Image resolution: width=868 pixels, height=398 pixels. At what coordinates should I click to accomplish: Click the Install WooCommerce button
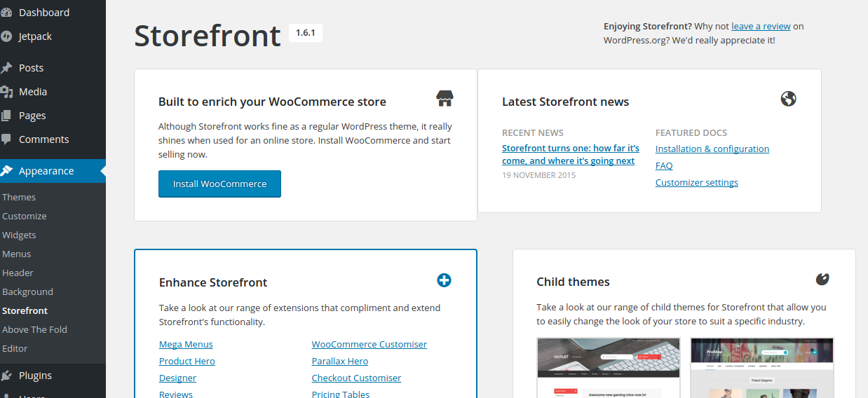click(219, 184)
